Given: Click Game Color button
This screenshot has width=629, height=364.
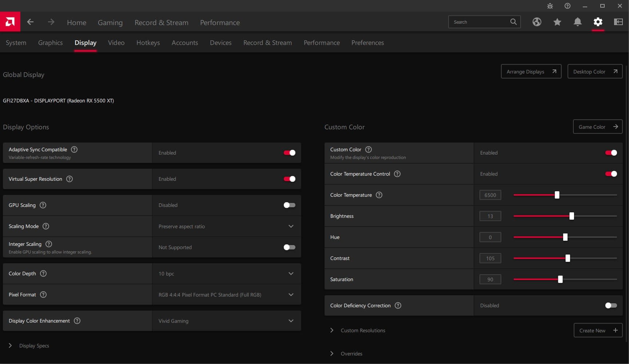Looking at the screenshot, I should (598, 127).
